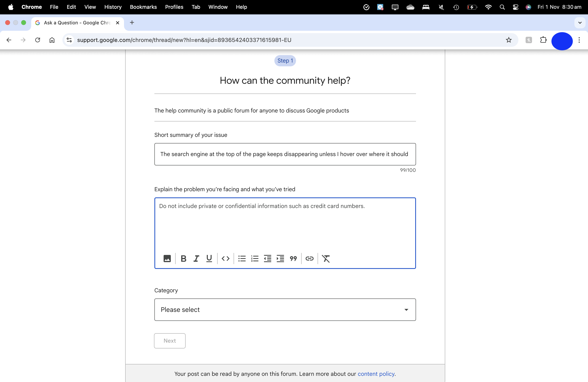Insert image in the editor toolbar
The width and height of the screenshot is (588, 382).
167,258
